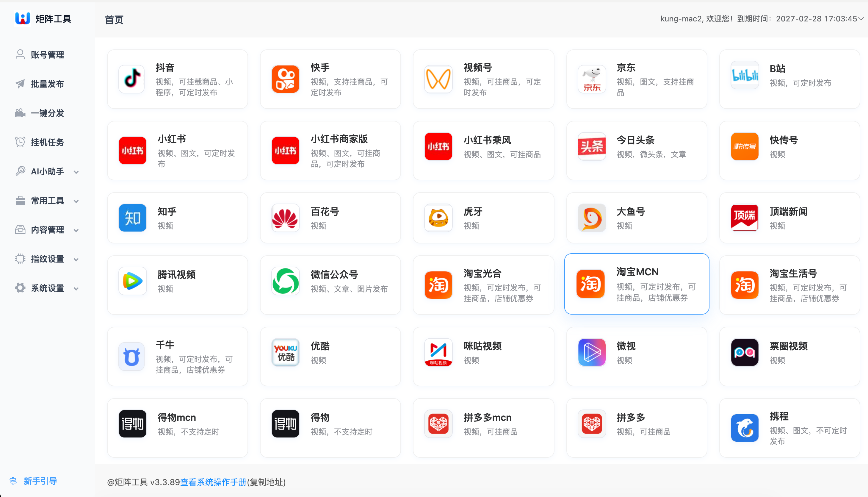Image resolution: width=868 pixels, height=497 pixels.
Task: Open 账号管理 in the sidebar
Action: tap(47, 55)
